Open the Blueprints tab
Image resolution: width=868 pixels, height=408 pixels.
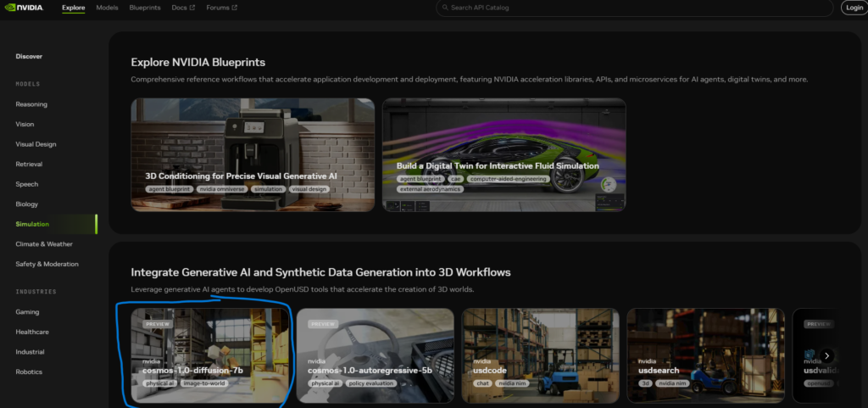tap(143, 8)
